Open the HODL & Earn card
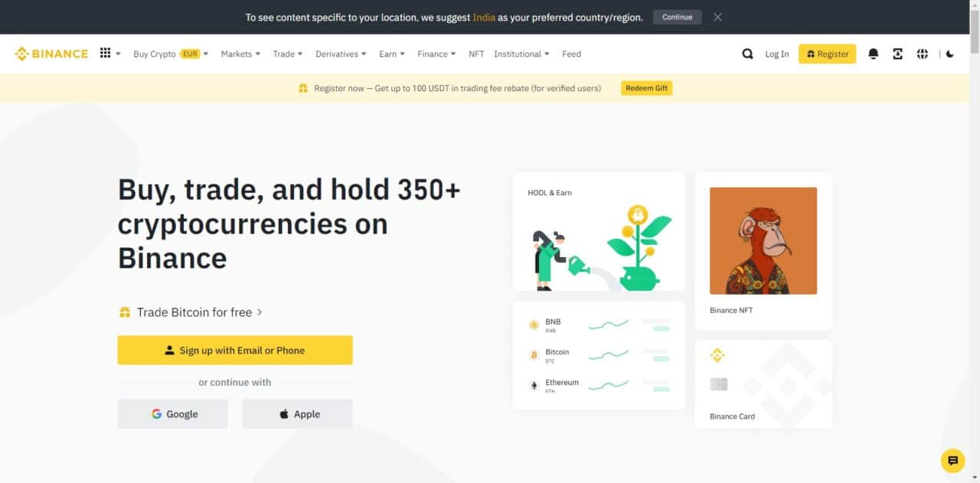This screenshot has height=483, width=980. (599, 231)
